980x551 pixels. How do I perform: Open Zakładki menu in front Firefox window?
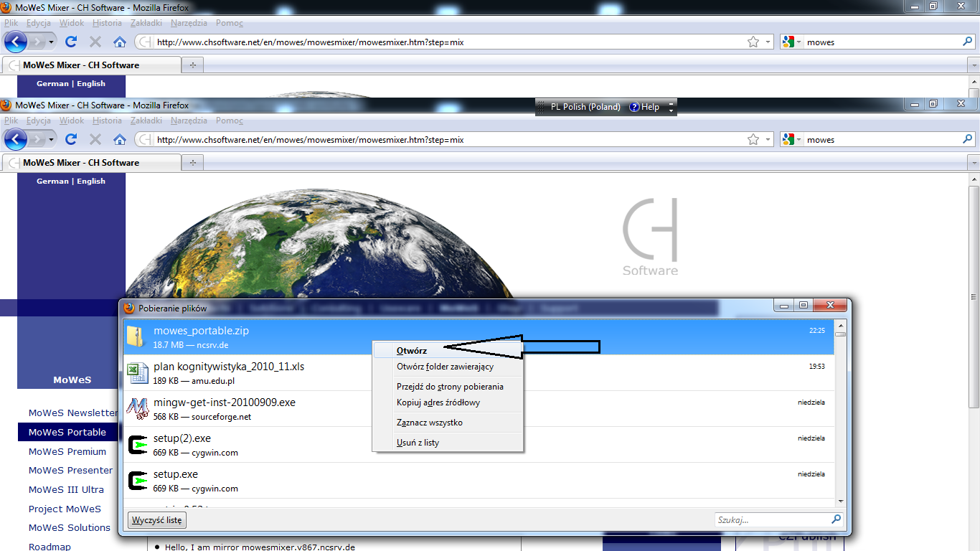146,121
